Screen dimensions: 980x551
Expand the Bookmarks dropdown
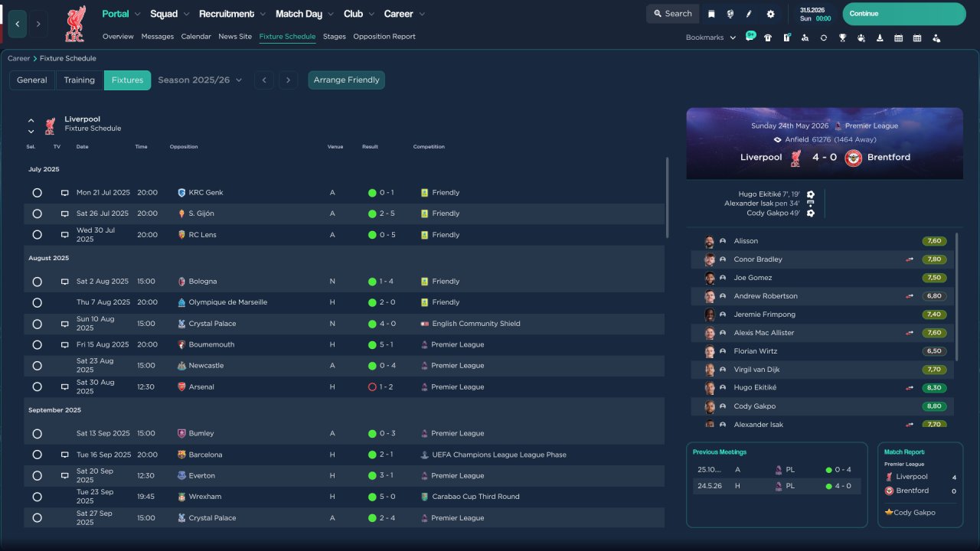(x=710, y=37)
